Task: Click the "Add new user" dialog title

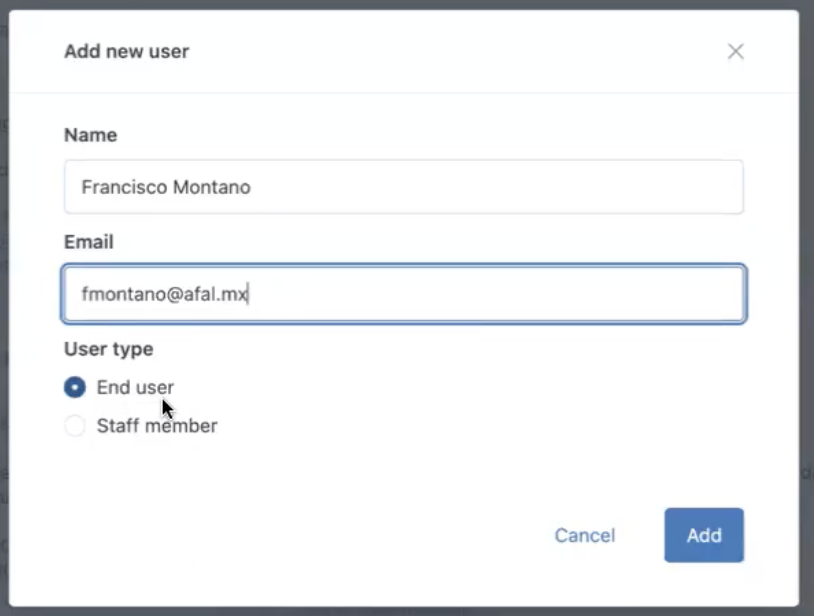Action: pos(127,51)
